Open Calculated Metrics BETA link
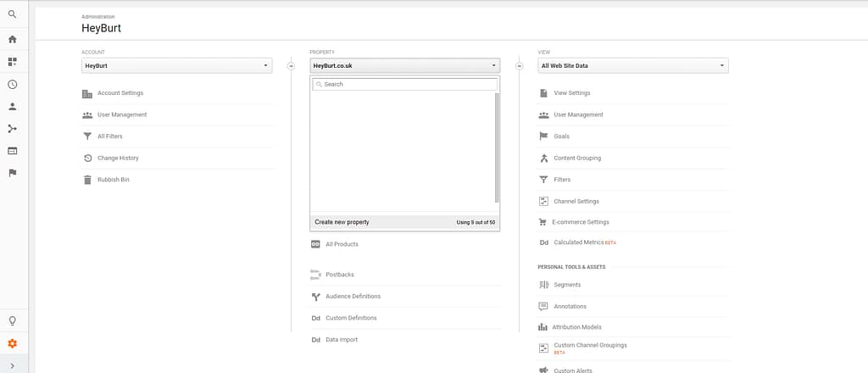 [x=585, y=242]
